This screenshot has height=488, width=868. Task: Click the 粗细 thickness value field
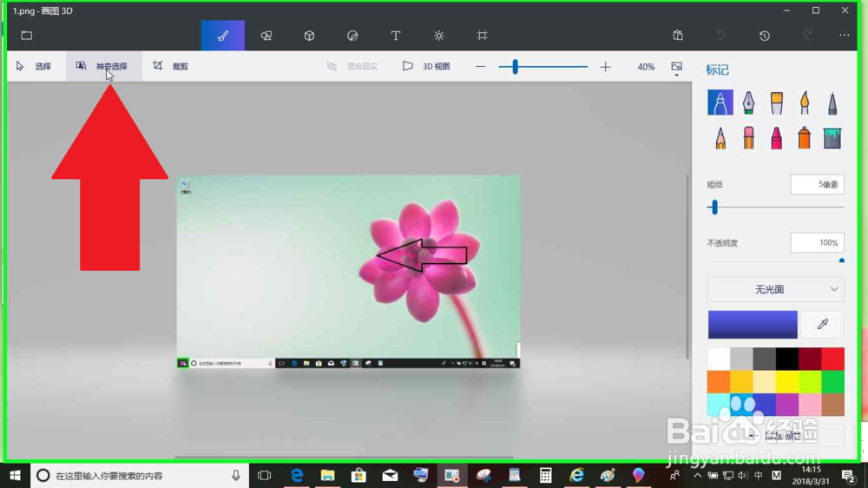[x=817, y=184]
